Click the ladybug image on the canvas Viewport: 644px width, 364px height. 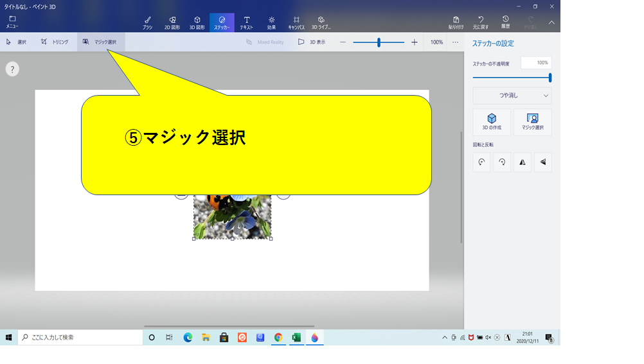pyautogui.click(x=233, y=217)
